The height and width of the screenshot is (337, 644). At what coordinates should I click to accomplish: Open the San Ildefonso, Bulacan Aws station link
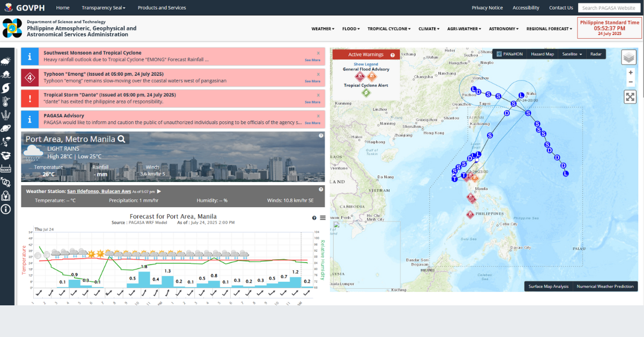[x=99, y=191]
